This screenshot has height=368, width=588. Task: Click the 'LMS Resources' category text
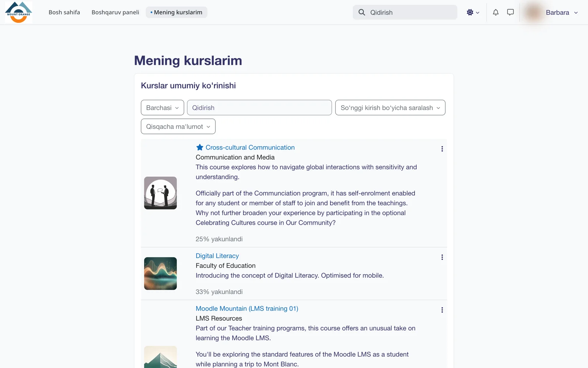click(219, 318)
